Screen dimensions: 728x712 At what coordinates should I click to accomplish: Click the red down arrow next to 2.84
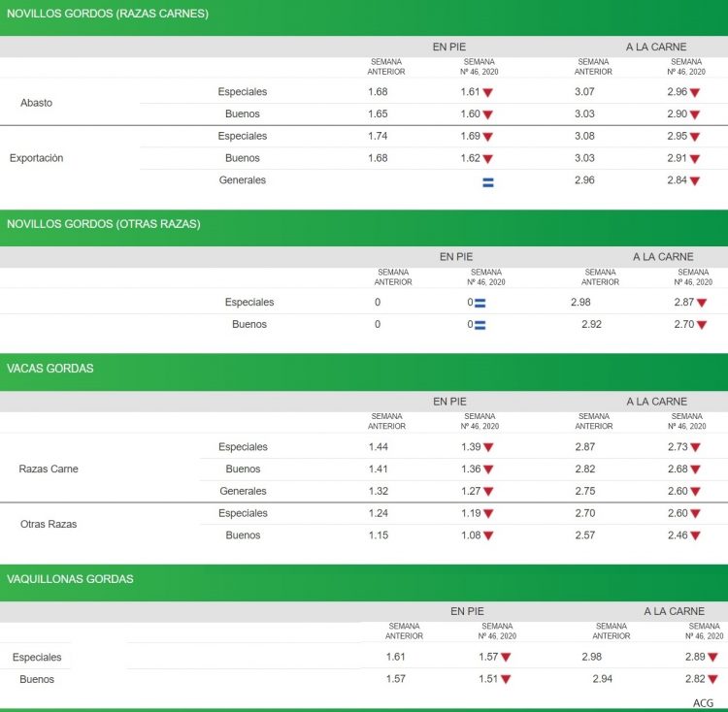[695, 181]
